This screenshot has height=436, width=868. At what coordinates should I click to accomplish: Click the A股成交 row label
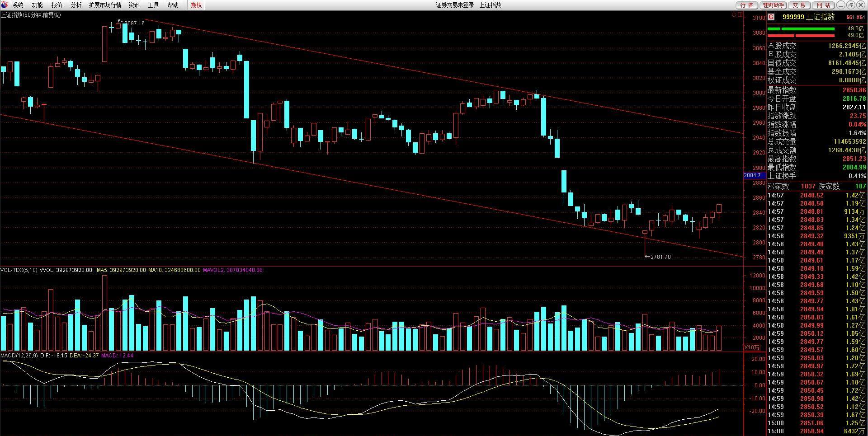[782, 46]
